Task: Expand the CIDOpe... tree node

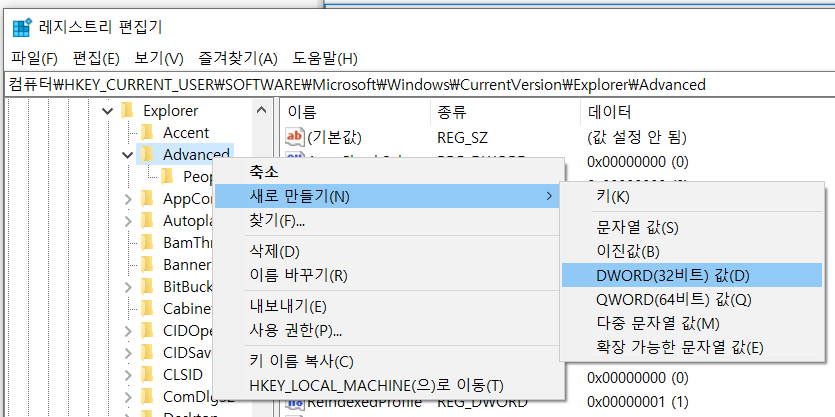Action: [128, 331]
